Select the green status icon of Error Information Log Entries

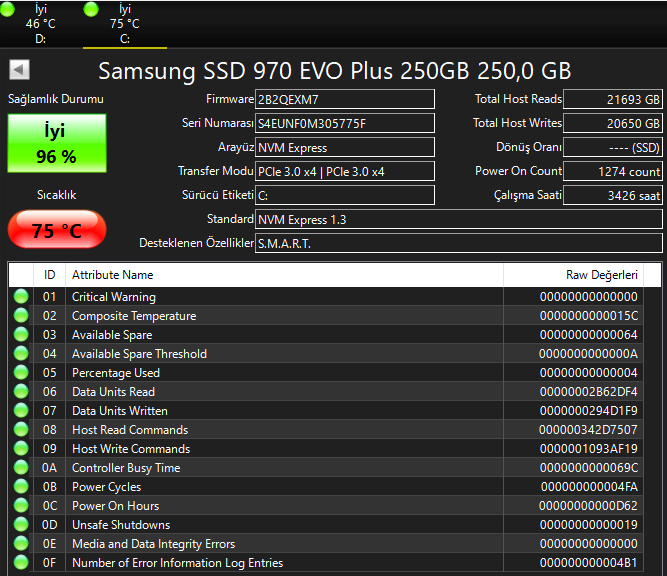[21, 562]
